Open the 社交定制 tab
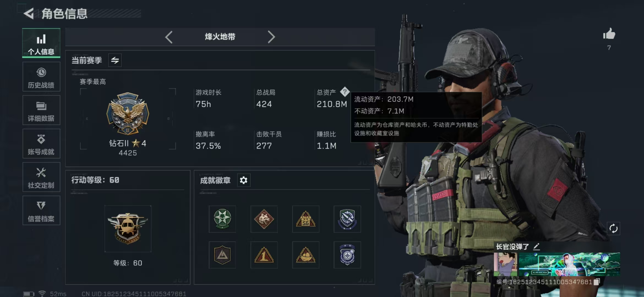This screenshot has height=297, width=644. [x=41, y=177]
